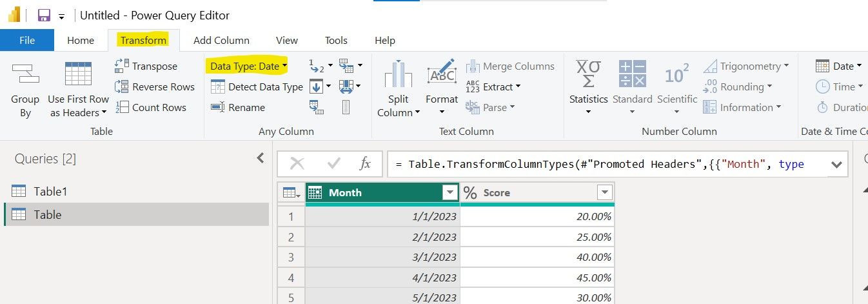Open the Extract dropdown

(493, 86)
